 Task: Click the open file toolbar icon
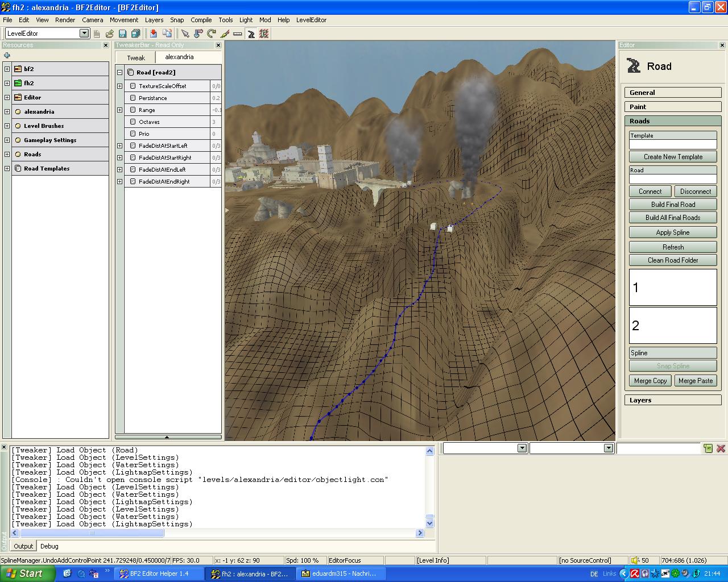tap(110, 34)
